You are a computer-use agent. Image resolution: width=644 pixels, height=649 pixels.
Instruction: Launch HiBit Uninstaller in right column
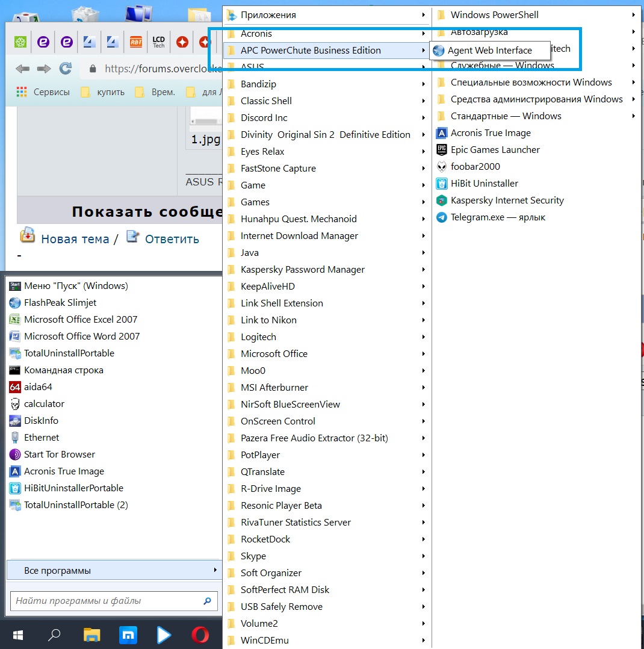point(477,184)
